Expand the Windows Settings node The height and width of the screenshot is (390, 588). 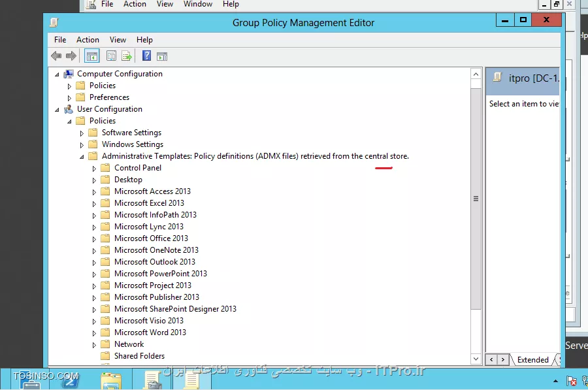[82, 145]
